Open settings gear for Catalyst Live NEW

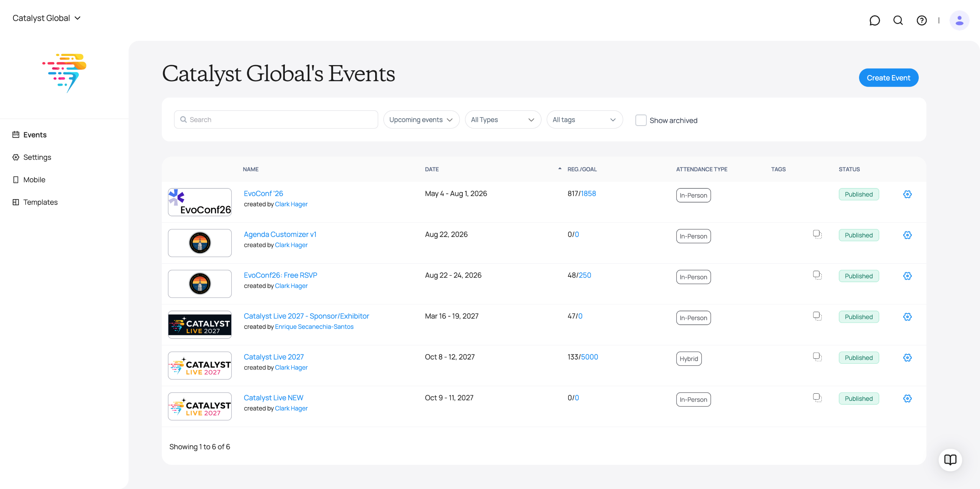click(x=907, y=399)
